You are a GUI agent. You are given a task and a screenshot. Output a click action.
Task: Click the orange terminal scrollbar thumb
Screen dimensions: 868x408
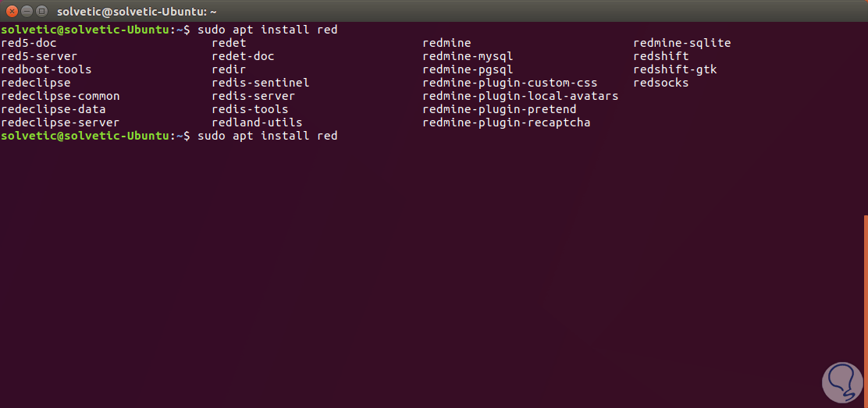click(x=866, y=310)
